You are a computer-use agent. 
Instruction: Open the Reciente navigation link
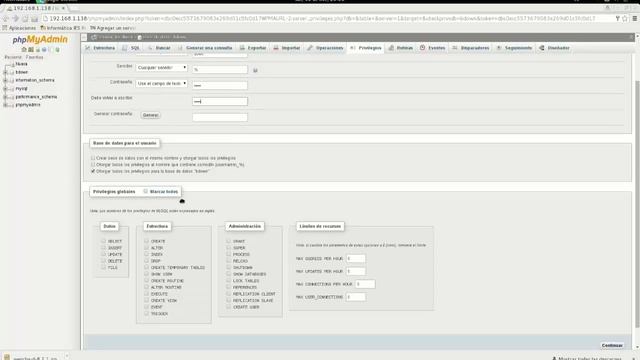[x=13, y=57]
